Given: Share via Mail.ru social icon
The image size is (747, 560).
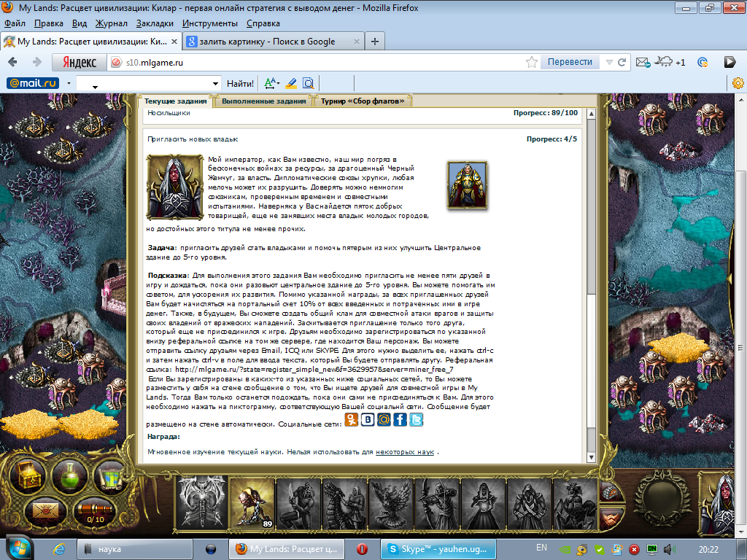Looking at the screenshot, I should (x=384, y=419).
